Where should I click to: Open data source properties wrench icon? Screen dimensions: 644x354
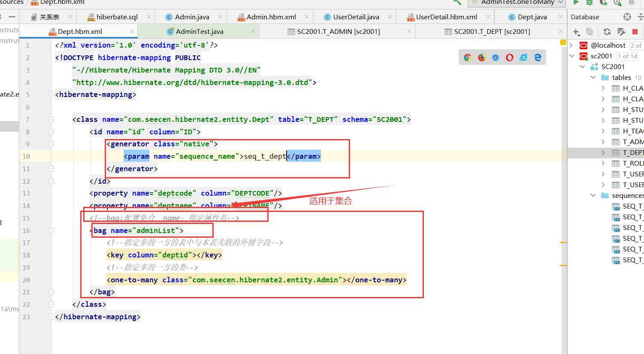click(621, 32)
